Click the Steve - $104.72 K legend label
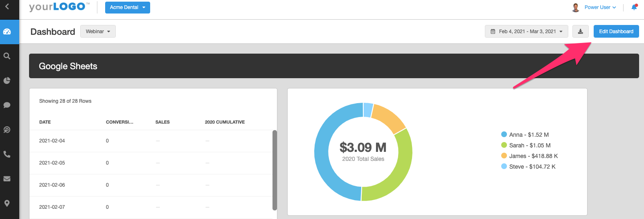644x219 pixels. click(x=532, y=167)
